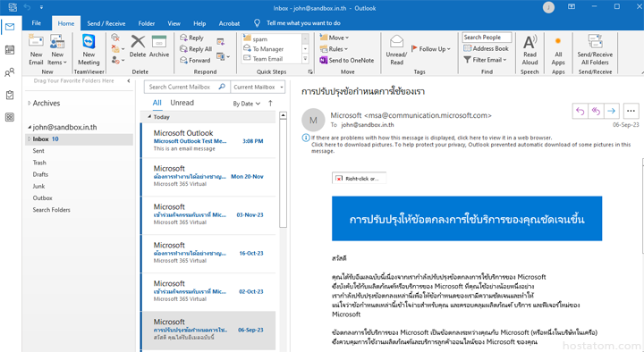Click Reply All icon in reading pane

point(596,111)
